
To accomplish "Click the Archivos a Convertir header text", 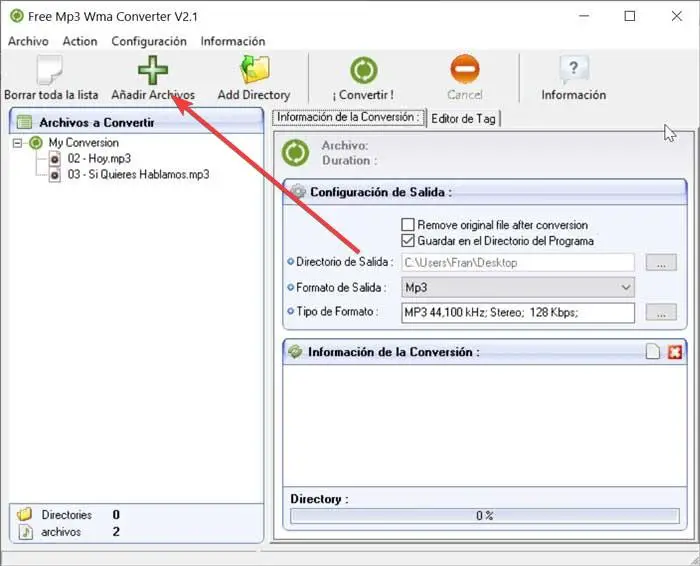I will pyautogui.click(x=97, y=122).
